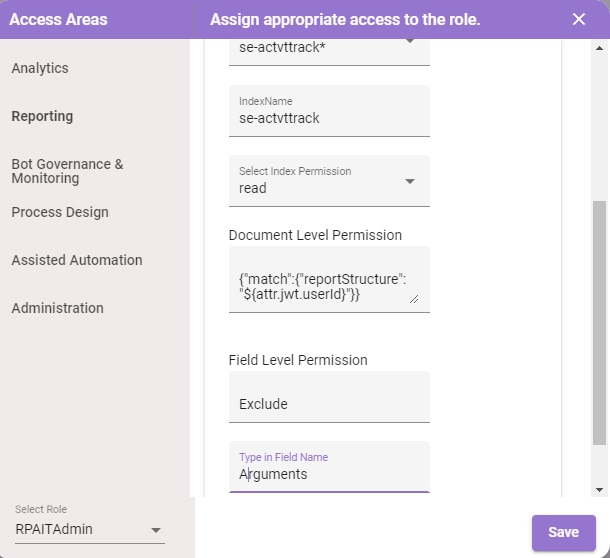The image size is (610, 558).
Task: Select Assisted Automation in sidebar
Action: (x=77, y=260)
